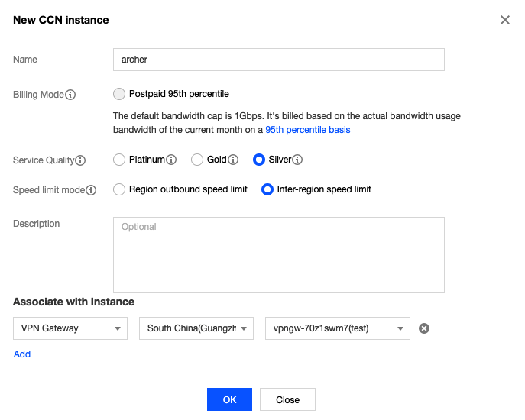The width and height of the screenshot is (525, 420).
Task: Open the South China(Guangzhou) region dropdown
Action: 196,328
